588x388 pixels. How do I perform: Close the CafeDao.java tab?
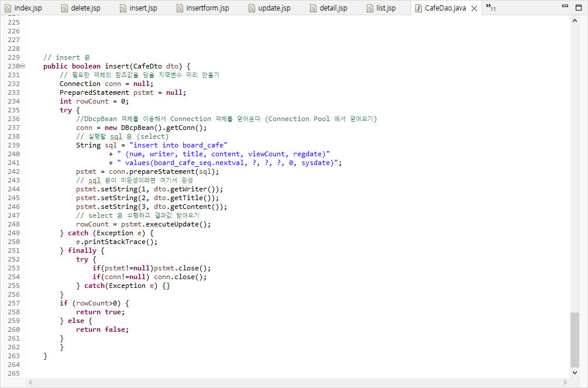(474, 8)
